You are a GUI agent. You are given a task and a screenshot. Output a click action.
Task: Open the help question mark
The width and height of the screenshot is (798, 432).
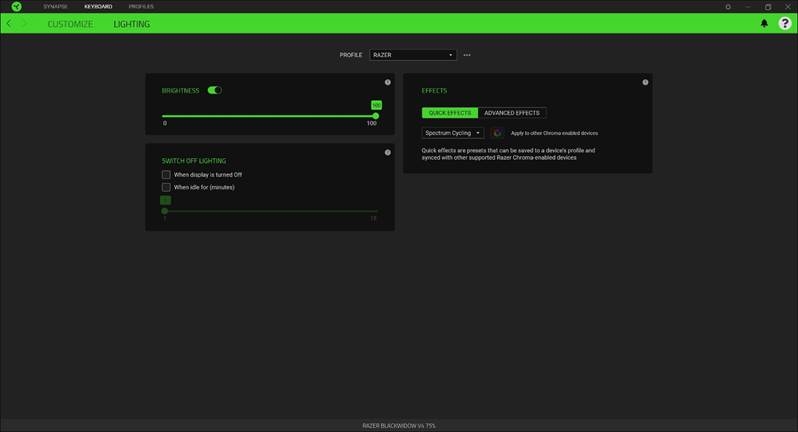pyautogui.click(x=785, y=23)
